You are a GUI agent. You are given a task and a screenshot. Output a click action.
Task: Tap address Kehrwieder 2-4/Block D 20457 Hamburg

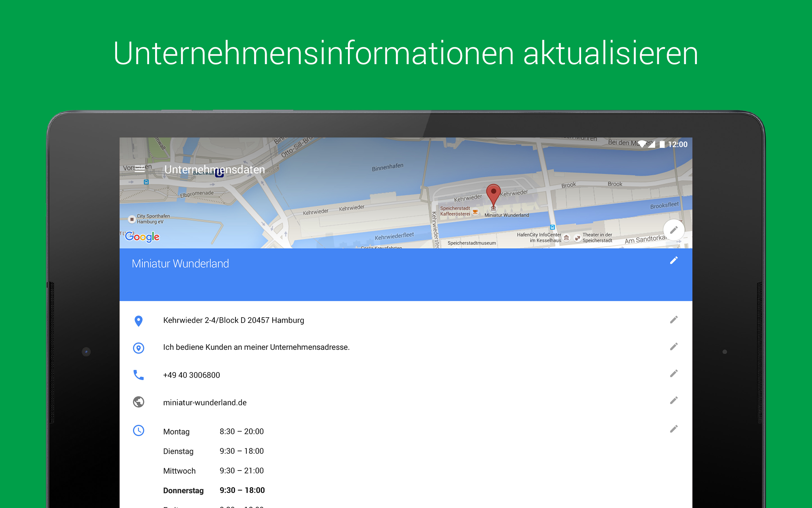(x=233, y=320)
